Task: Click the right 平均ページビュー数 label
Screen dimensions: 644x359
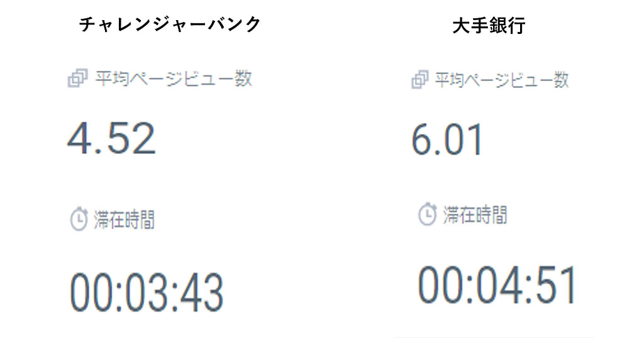Action: coord(502,80)
